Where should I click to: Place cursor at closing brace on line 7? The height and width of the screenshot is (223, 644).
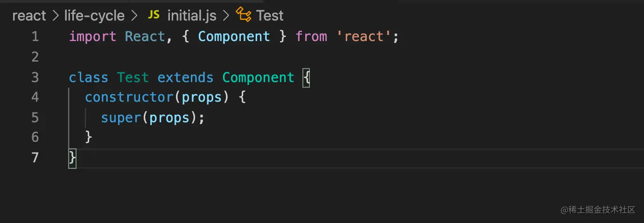(72, 158)
